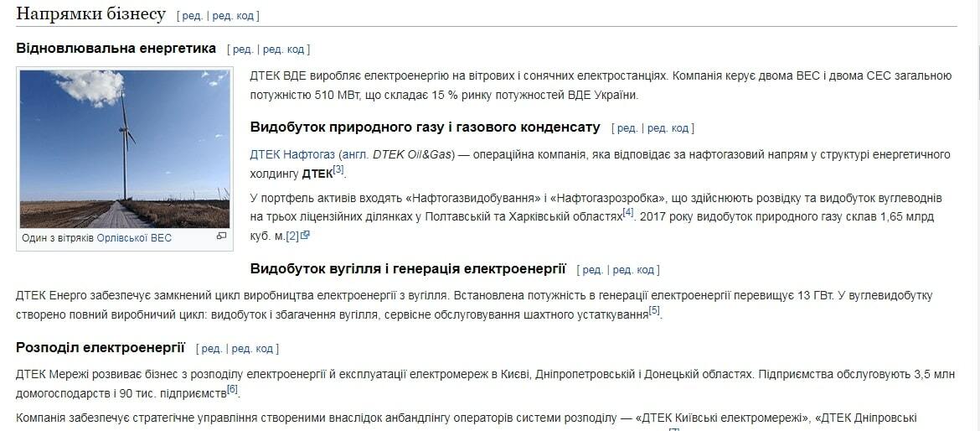Open 'ред. код' for Відновлювальна енергетика section
Viewport: 980px width, 431px height.
pos(284,49)
